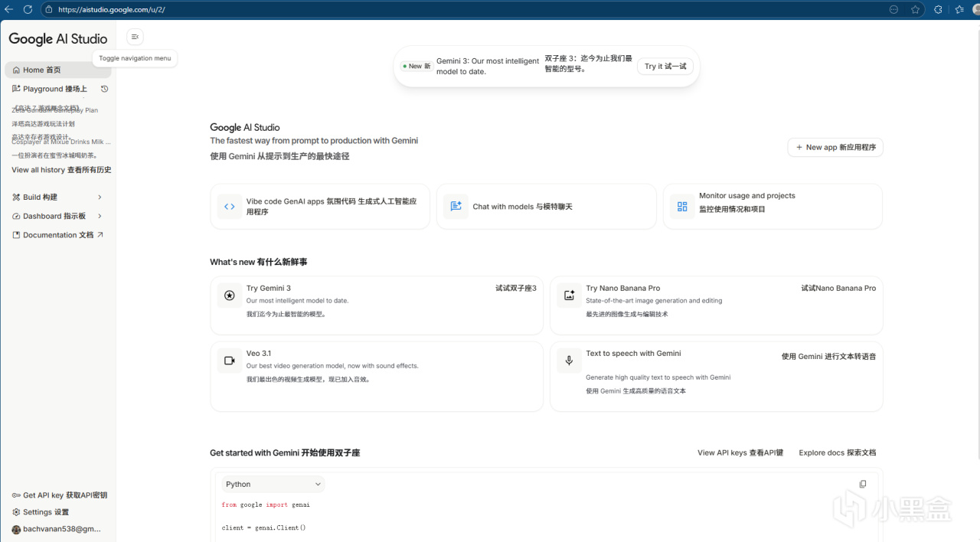The height and width of the screenshot is (542, 980).
Task: Click the Veo 3.1 video camera icon
Action: [230, 361]
